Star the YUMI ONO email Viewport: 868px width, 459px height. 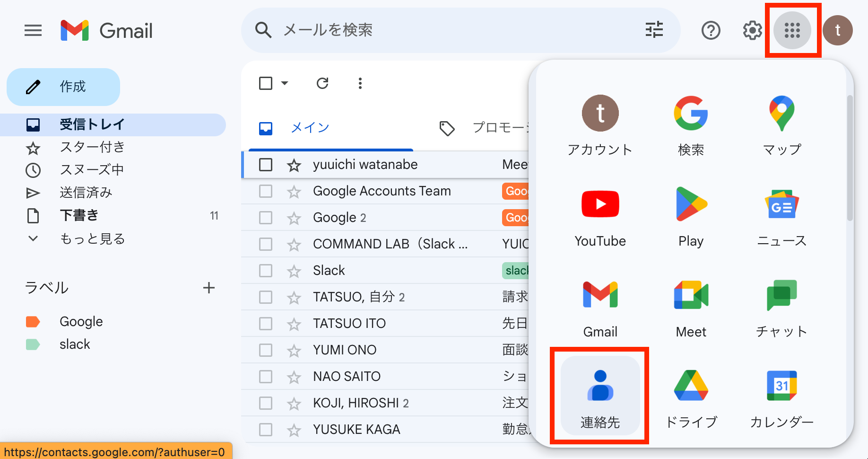294,350
